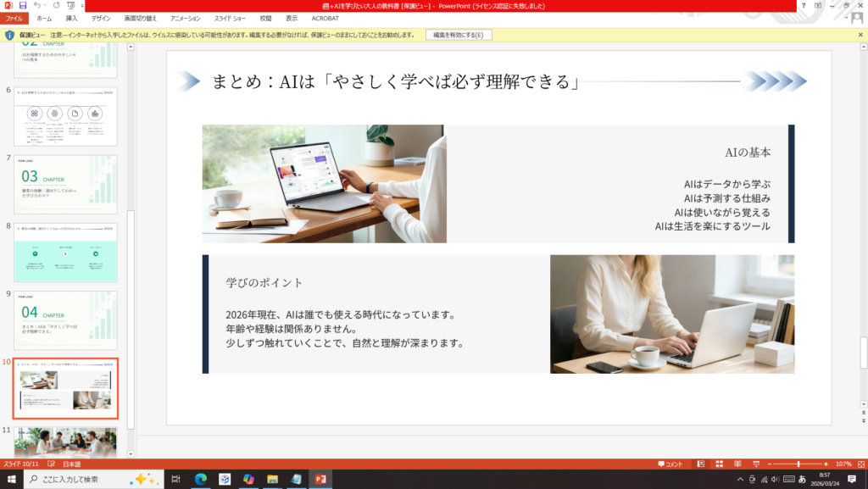868x489 pixels.
Task: Click fit slide to window icon
Action: [860, 464]
